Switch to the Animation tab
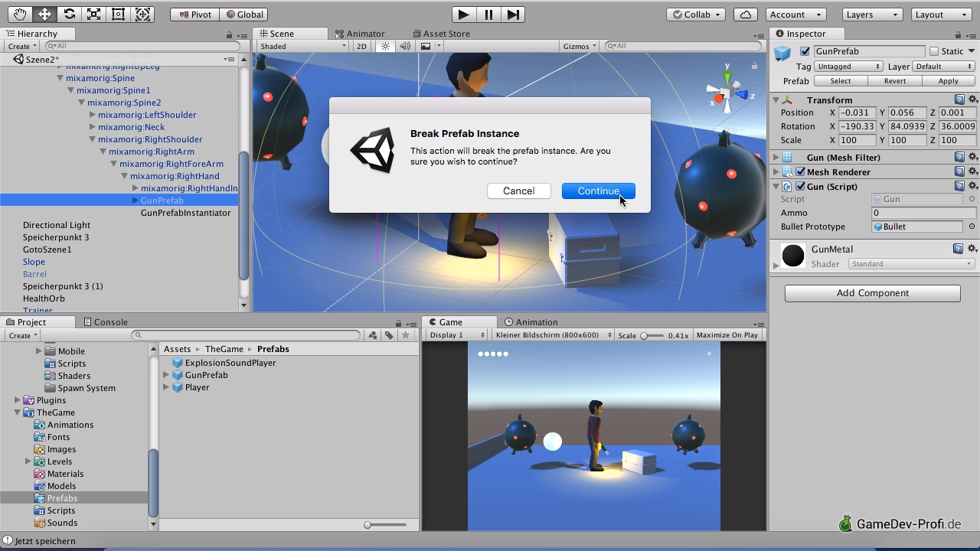 (x=531, y=321)
